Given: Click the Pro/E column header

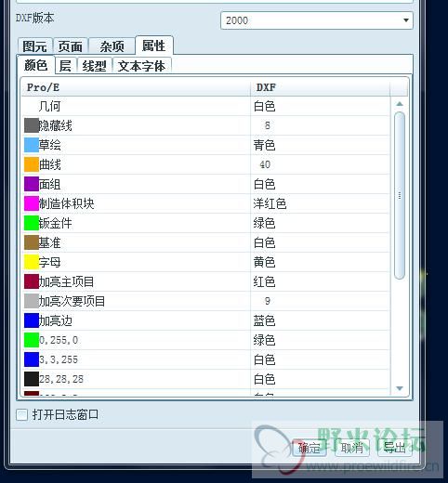Looking at the screenshot, I should point(136,87).
